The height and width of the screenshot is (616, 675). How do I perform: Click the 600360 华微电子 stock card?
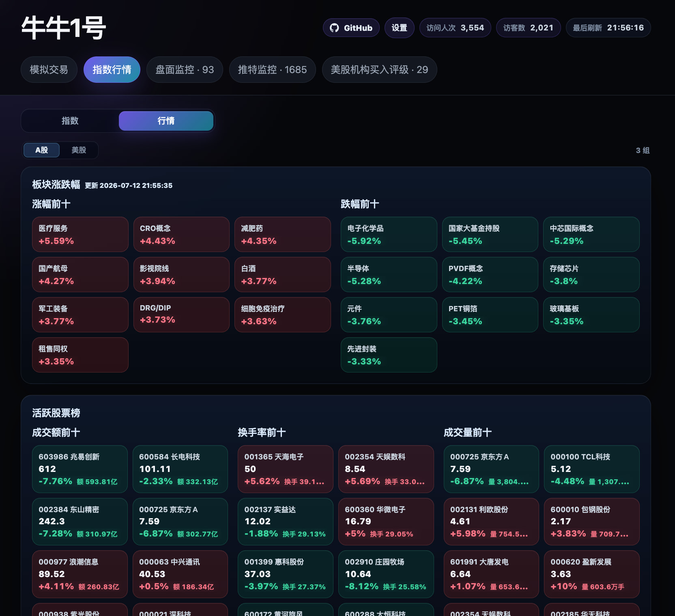[x=386, y=521]
